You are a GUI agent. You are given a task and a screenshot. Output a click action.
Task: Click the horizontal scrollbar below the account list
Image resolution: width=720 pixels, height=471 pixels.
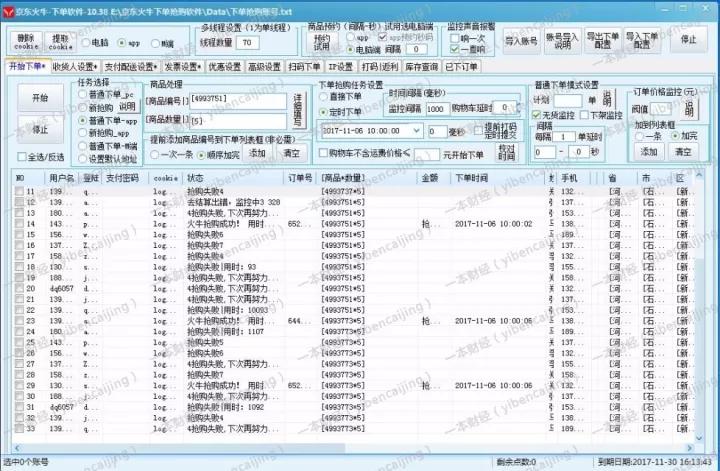point(354,448)
